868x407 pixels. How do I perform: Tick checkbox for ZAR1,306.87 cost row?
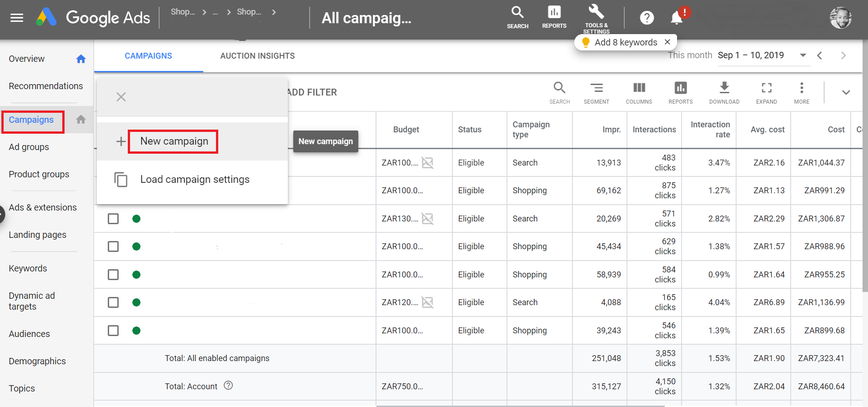click(x=113, y=219)
